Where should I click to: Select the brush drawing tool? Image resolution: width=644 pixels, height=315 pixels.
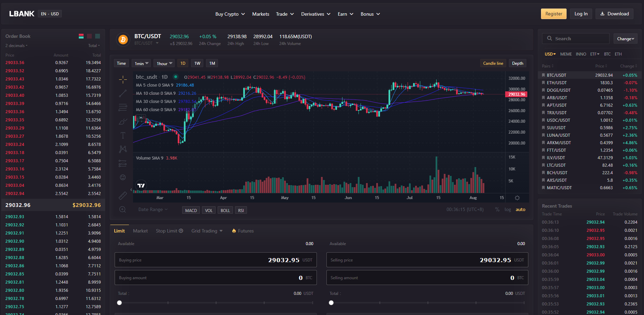123,121
